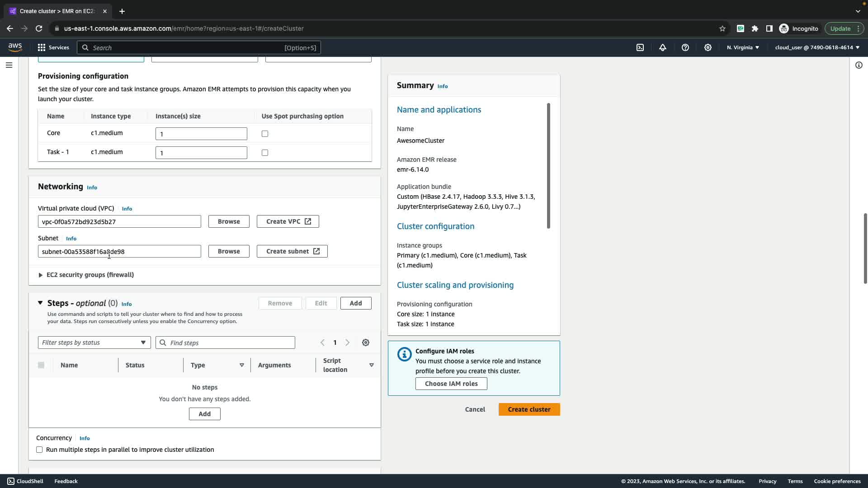
Task: Open the notifications bell icon
Action: [x=663, y=47]
